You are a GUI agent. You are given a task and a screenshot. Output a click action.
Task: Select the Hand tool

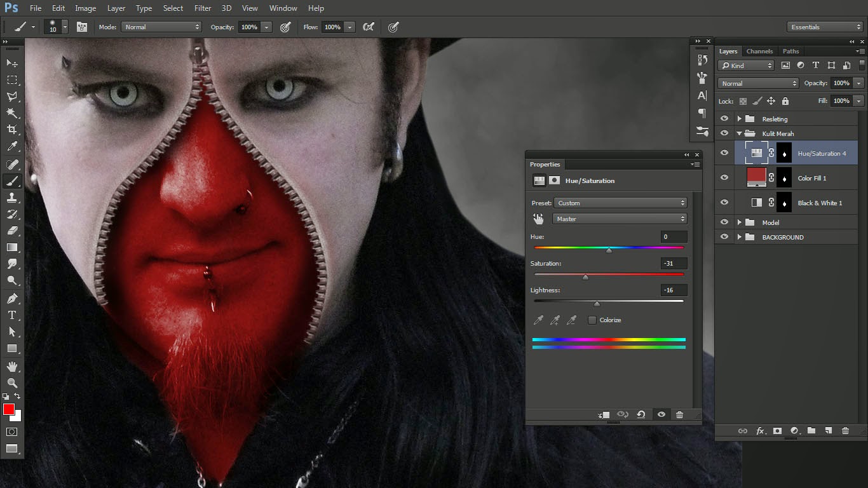coord(12,367)
